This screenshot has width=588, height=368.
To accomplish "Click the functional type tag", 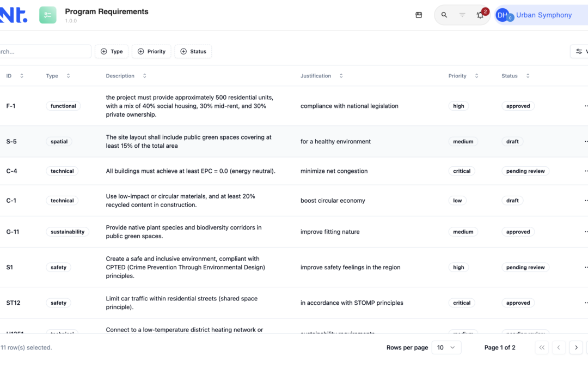I will click(x=63, y=106).
